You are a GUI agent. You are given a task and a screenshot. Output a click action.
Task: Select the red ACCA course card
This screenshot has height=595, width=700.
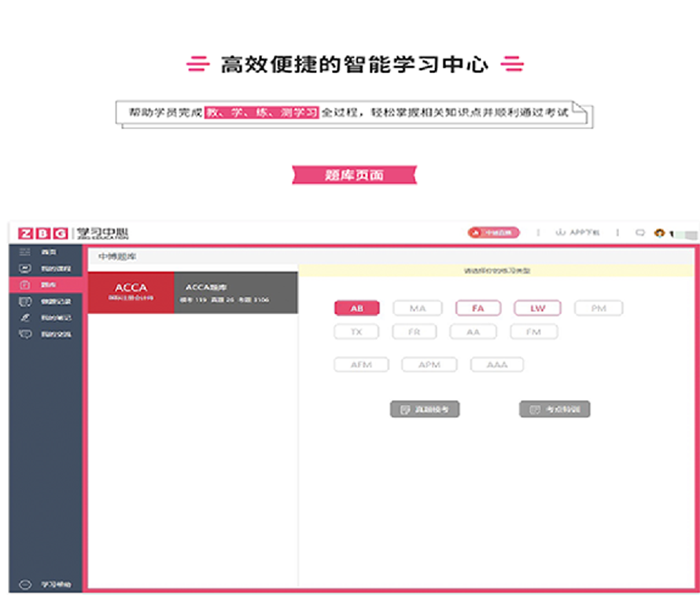click(x=131, y=292)
